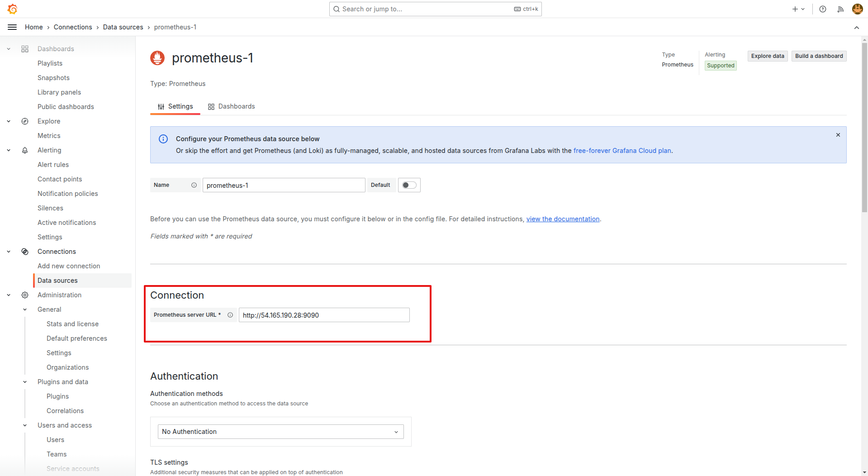This screenshot has width=868, height=476.
Task: Click the Explore compass icon in sidebar
Action: click(x=25, y=121)
